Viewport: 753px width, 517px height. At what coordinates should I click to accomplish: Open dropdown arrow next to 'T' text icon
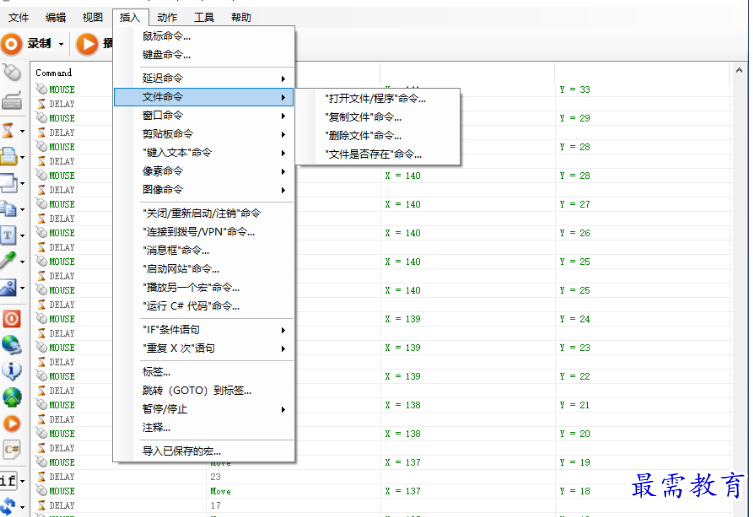[x=22, y=236]
